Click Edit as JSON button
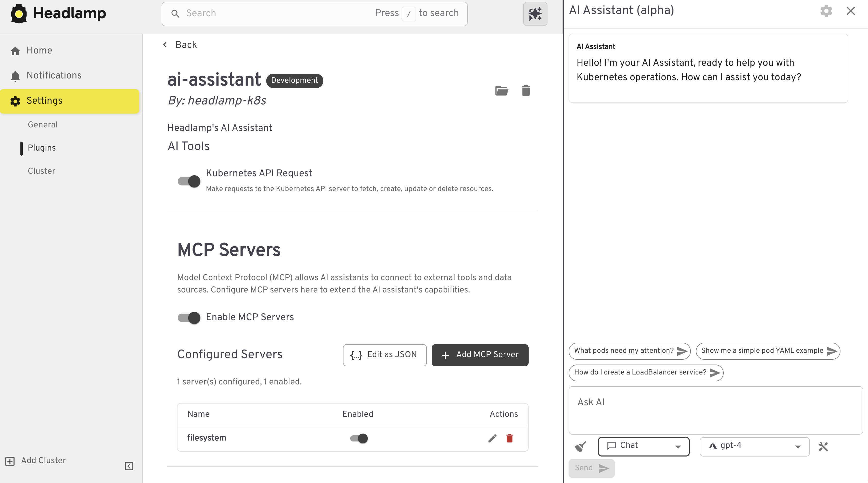The width and height of the screenshot is (868, 483). coord(385,355)
